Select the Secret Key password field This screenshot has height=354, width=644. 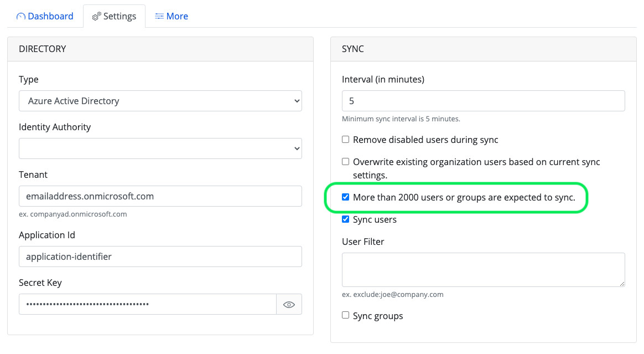click(x=147, y=304)
